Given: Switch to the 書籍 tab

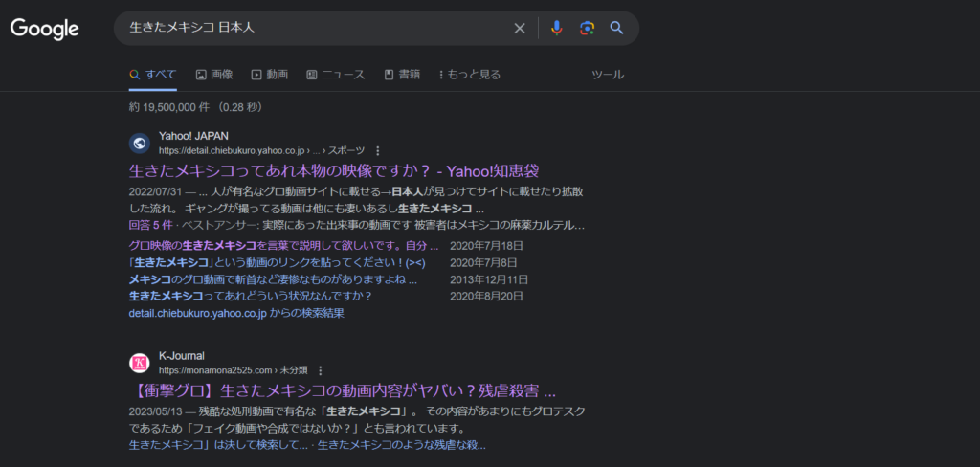Looking at the screenshot, I should pos(402,75).
